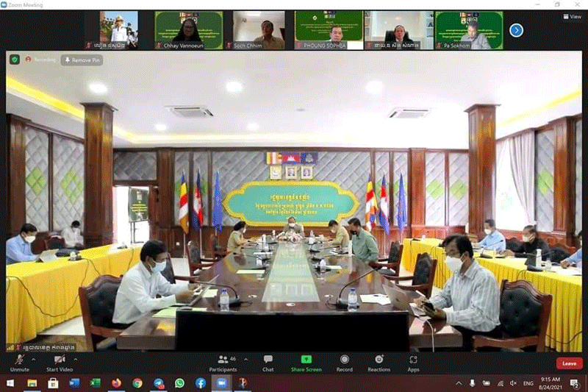Click the green Share Screen icon
The width and height of the screenshot is (588, 392).
pyautogui.click(x=306, y=359)
